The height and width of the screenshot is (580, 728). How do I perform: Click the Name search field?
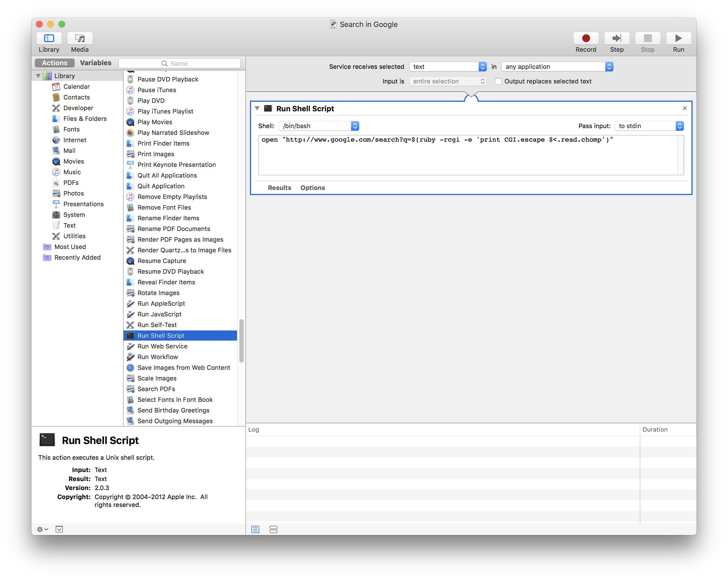point(179,63)
